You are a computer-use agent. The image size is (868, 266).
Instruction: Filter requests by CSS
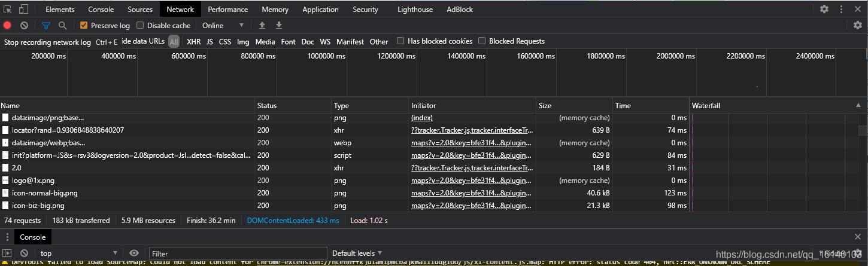coord(225,41)
